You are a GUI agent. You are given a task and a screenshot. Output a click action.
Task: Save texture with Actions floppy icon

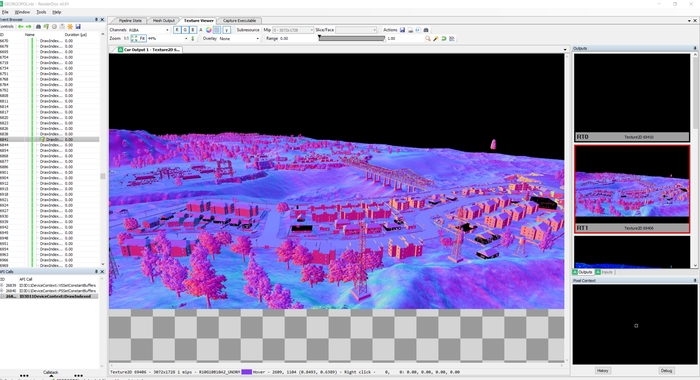(402, 30)
